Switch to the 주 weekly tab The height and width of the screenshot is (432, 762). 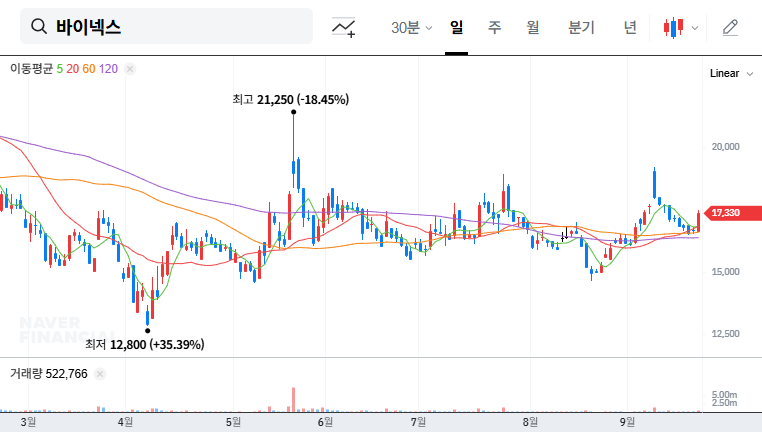[x=494, y=27]
